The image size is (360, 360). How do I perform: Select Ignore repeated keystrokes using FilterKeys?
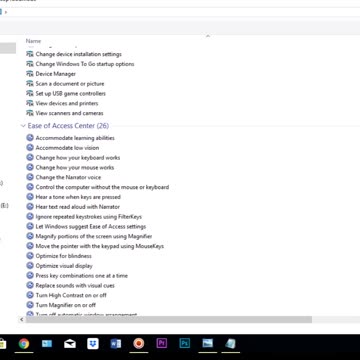pos(89,217)
